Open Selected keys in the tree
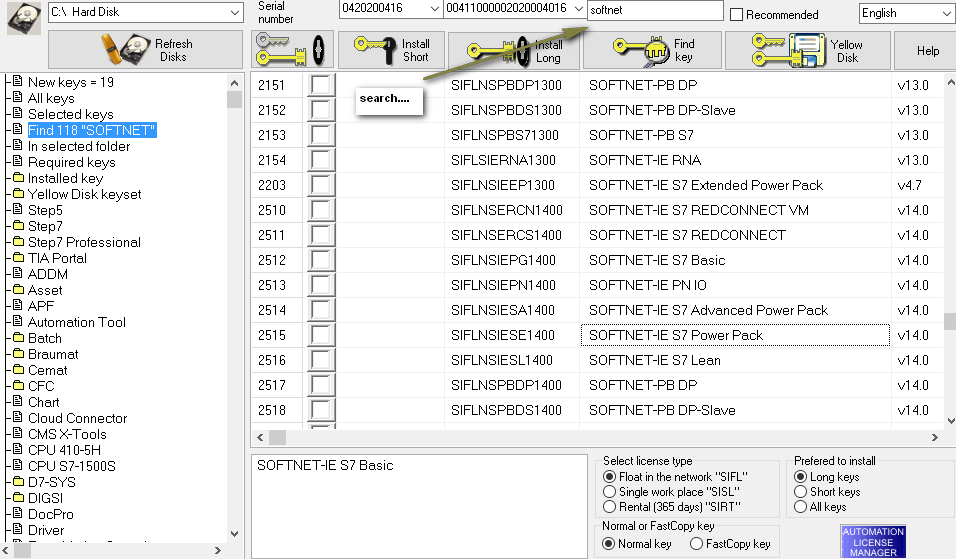Screen dimensions: 956x559 (71, 114)
